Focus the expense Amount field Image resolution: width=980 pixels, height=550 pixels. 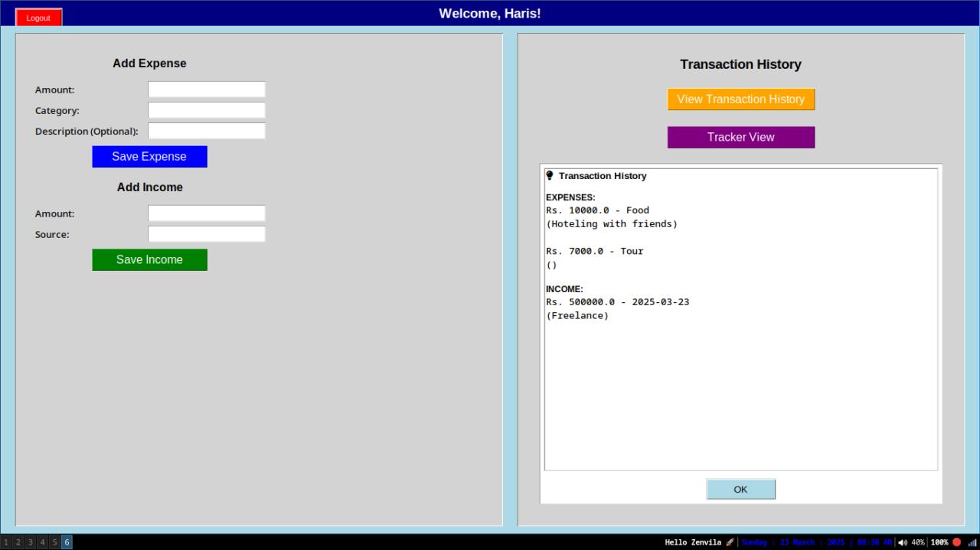click(x=206, y=89)
